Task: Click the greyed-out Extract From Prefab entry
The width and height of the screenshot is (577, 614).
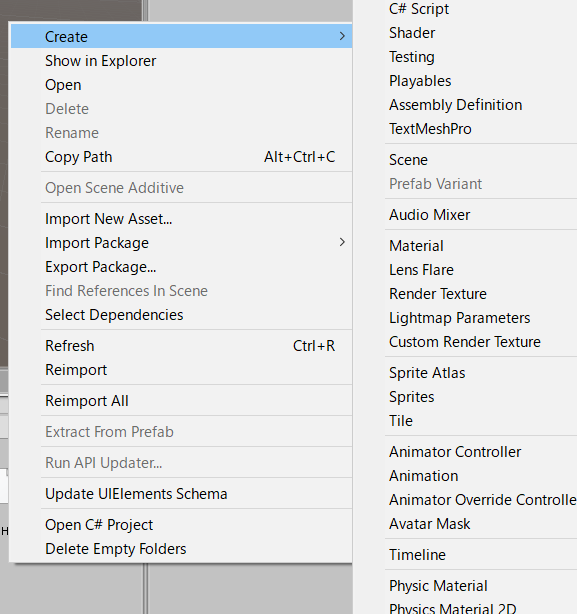Action: 181,432
